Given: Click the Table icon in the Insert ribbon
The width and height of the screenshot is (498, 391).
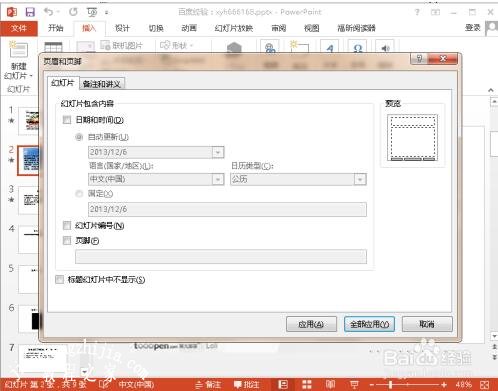Looking at the screenshot, I should pos(53,47).
